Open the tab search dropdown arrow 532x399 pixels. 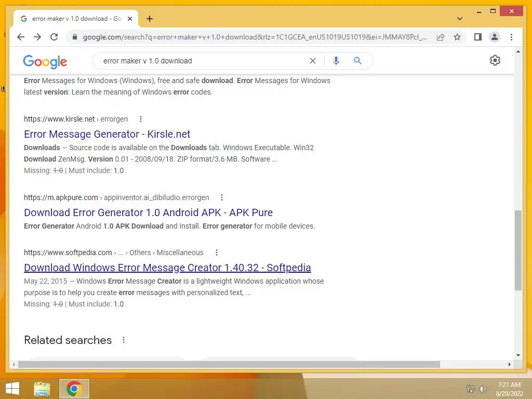point(460,19)
